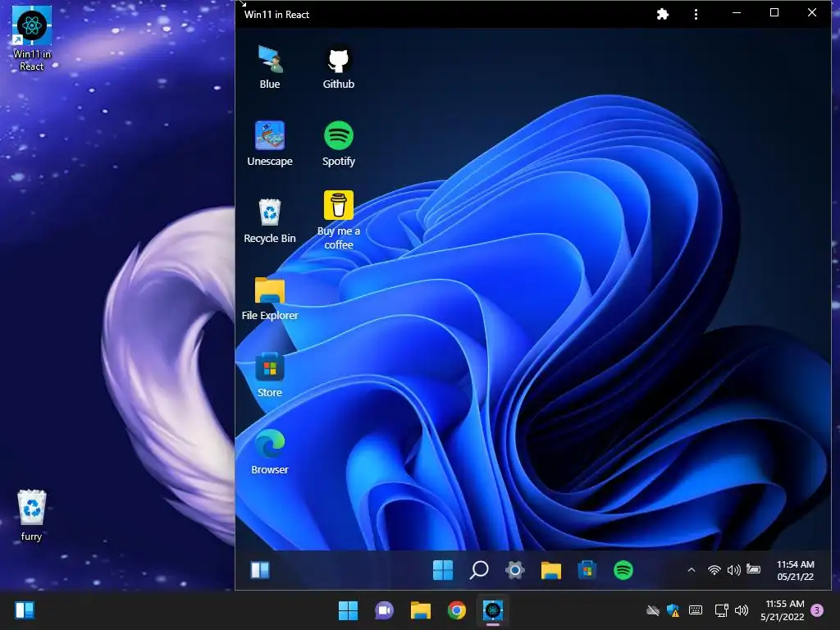
Task: Open the Github desktop shortcut
Action: click(339, 67)
